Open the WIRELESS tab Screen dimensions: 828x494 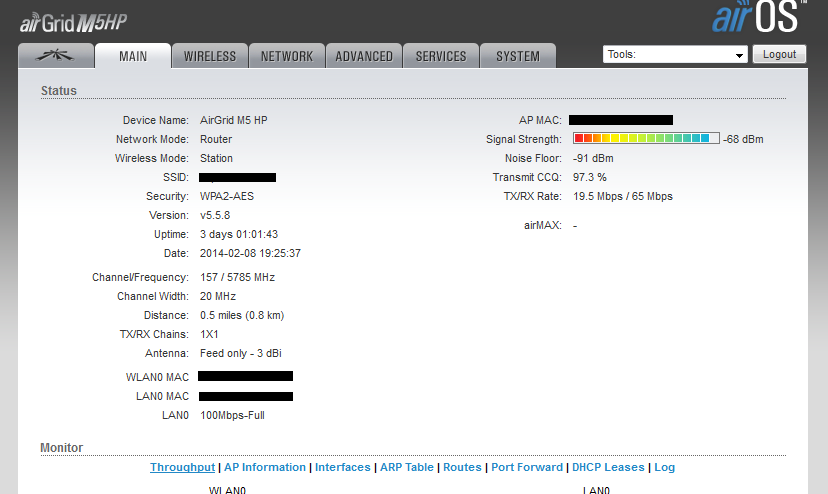click(210, 55)
